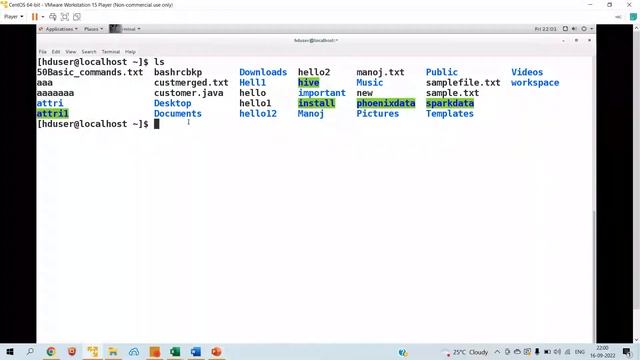Close the hduser@localhost terminal window
Screen dimensions: 640x360
click(589, 40)
